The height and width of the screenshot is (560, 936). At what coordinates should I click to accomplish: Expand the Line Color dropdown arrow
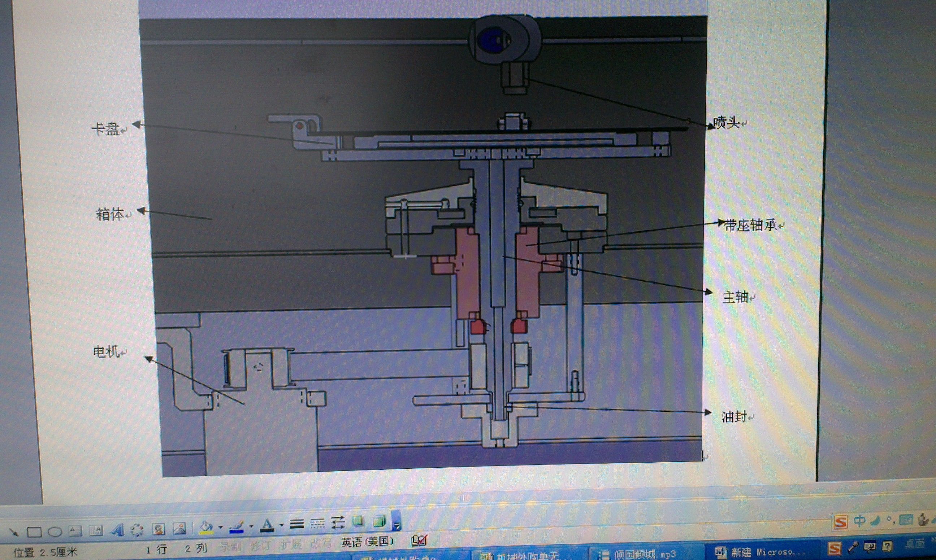coord(251,526)
